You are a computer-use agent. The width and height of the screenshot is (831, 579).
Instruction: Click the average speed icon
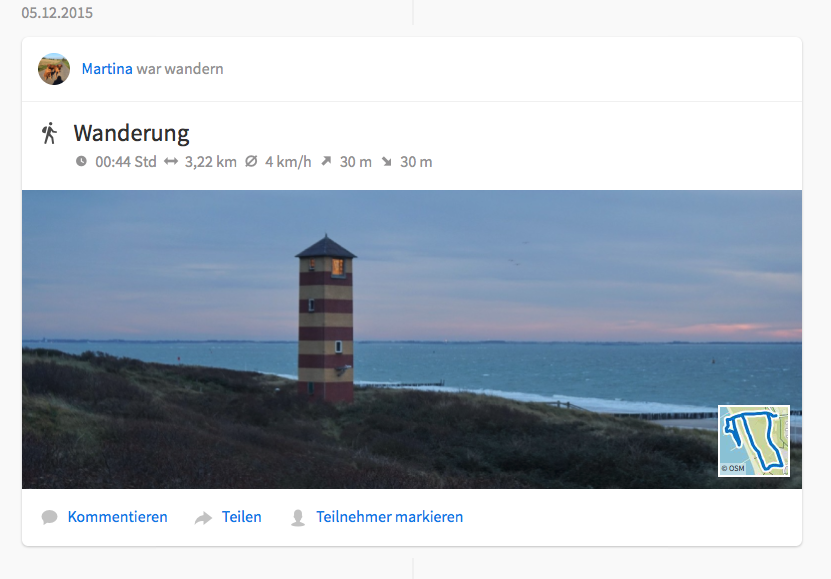(251, 162)
